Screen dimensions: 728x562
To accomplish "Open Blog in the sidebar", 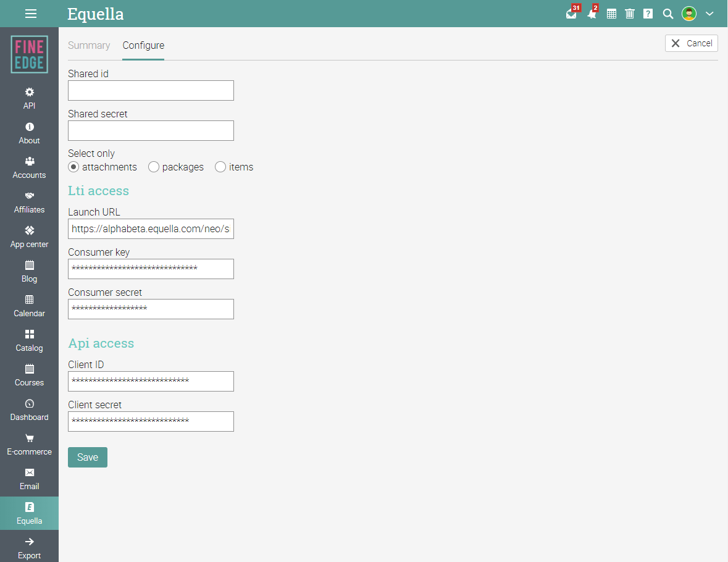I will tap(29, 272).
